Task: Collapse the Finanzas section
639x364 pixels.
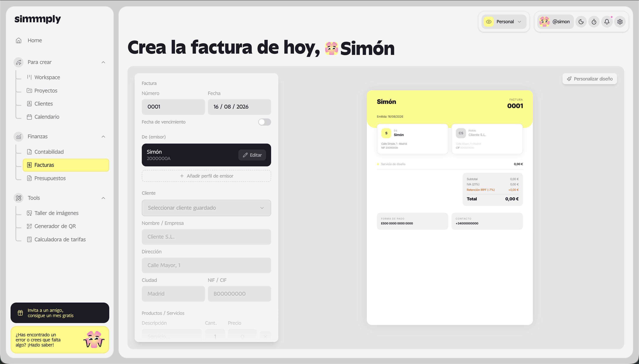Action: (103, 137)
